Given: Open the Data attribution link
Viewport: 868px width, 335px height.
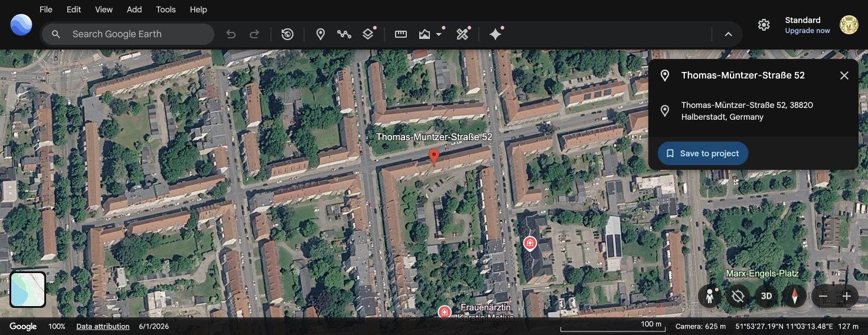Looking at the screenshot, I should pos(103,326).
